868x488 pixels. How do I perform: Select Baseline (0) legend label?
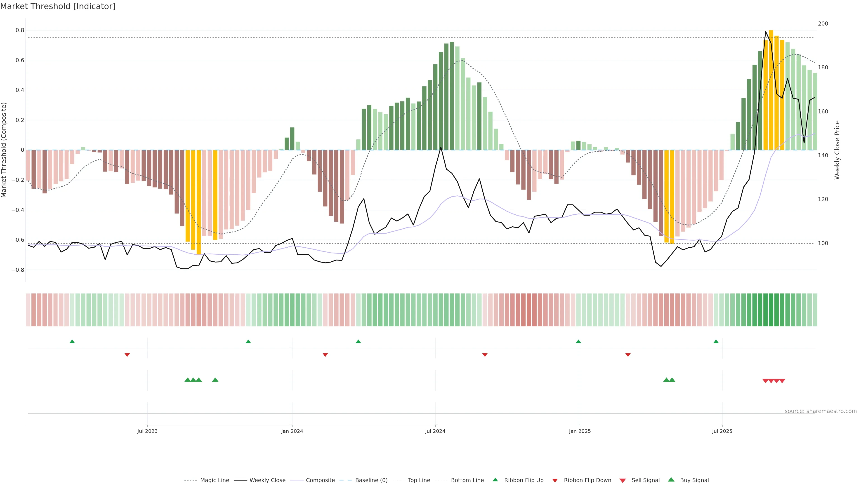[371, 480]
